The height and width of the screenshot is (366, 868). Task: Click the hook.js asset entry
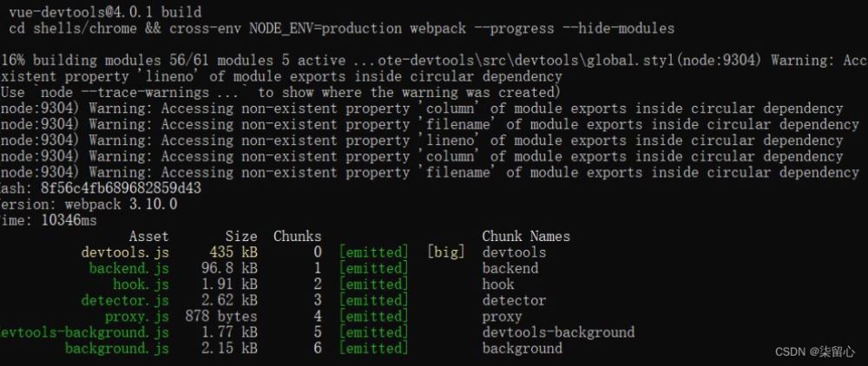(x=141, y=284)
